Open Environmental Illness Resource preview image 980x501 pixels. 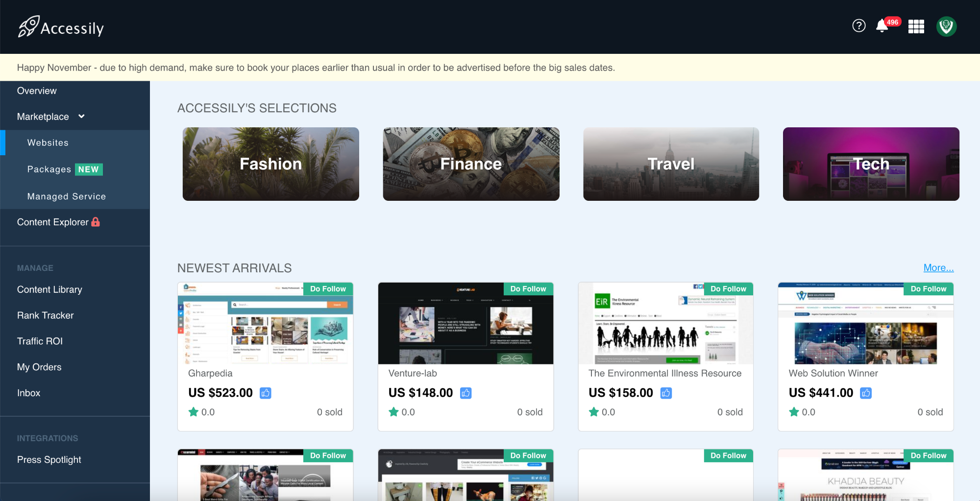(665, 323)
